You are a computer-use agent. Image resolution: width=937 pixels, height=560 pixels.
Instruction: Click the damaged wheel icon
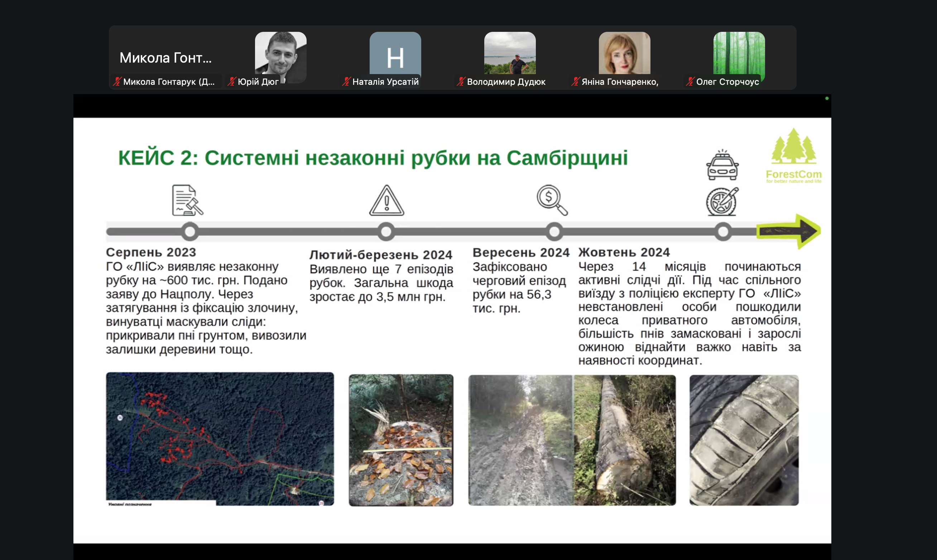tap(722, 201)
